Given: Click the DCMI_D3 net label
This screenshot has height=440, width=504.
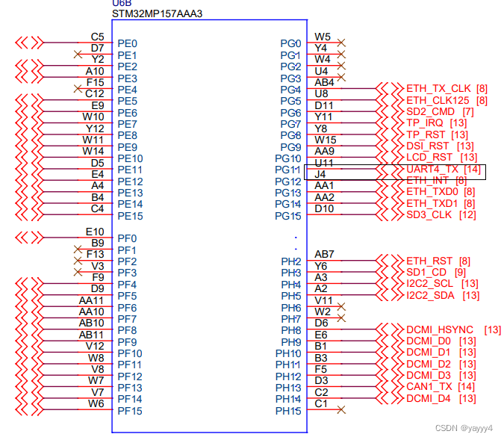Looking at the screenshot, I should [429, 375].
